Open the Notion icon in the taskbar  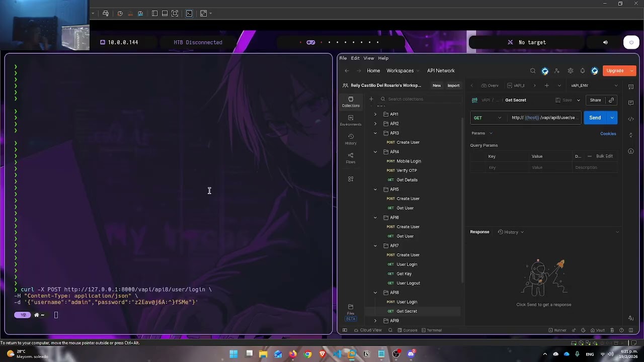[367, 354]
